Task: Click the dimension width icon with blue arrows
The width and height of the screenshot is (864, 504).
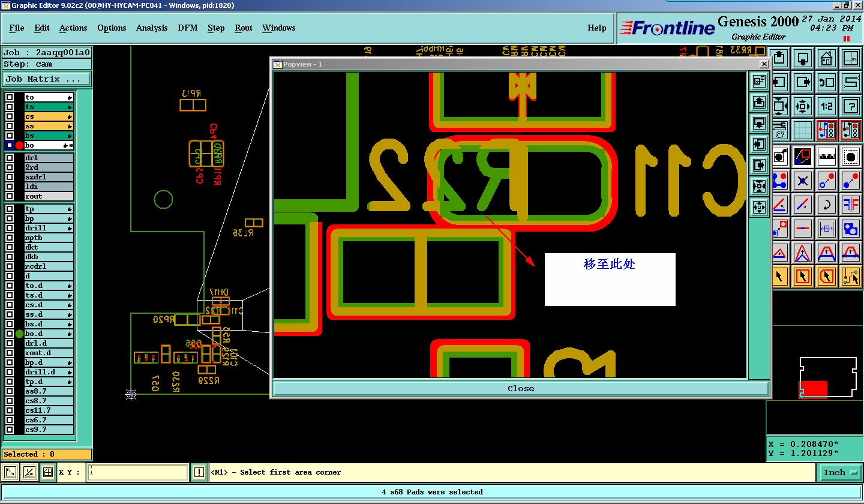Action: pos(826,228)
